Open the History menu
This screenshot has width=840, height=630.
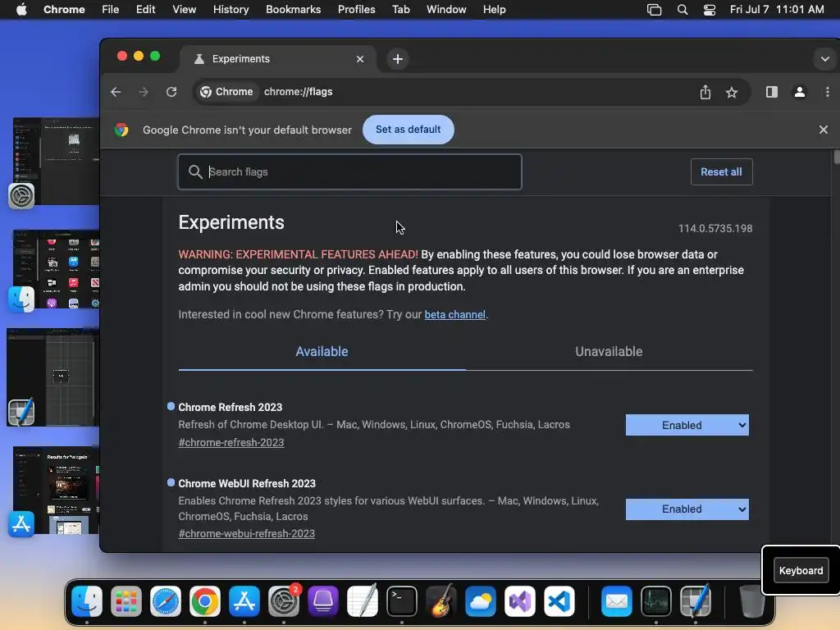231,10
